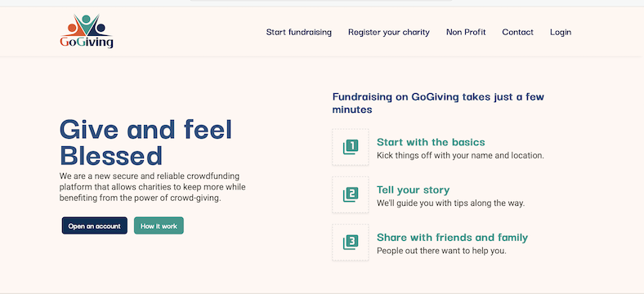Click 'People out there want to help' text
Screen dimensions: 644x294
[x=441, y=251]
